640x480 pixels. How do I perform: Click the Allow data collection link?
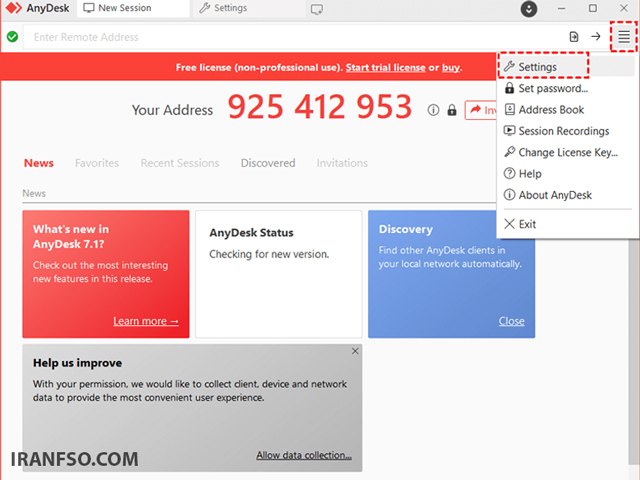click(x=304, y=455)
